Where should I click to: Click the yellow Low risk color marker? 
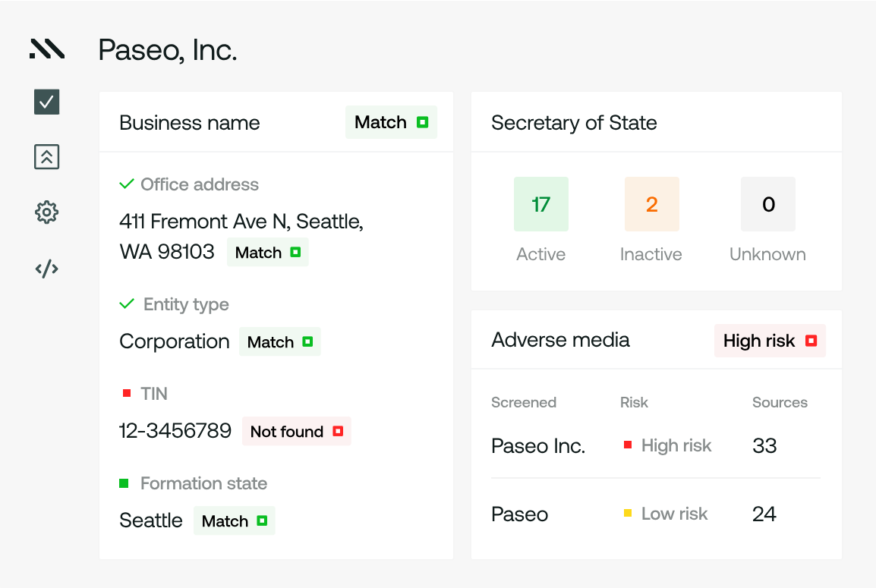628,514
